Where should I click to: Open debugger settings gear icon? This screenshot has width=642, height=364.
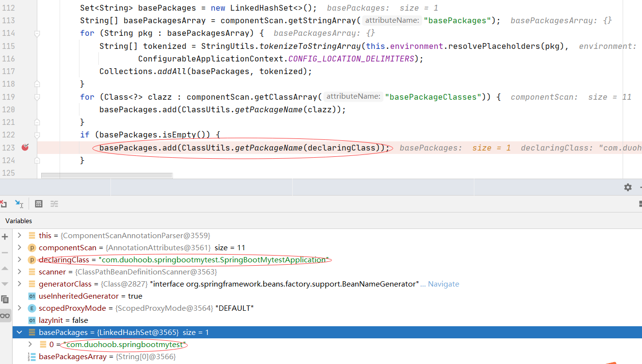pyautogui.click(x=628, y=187)
